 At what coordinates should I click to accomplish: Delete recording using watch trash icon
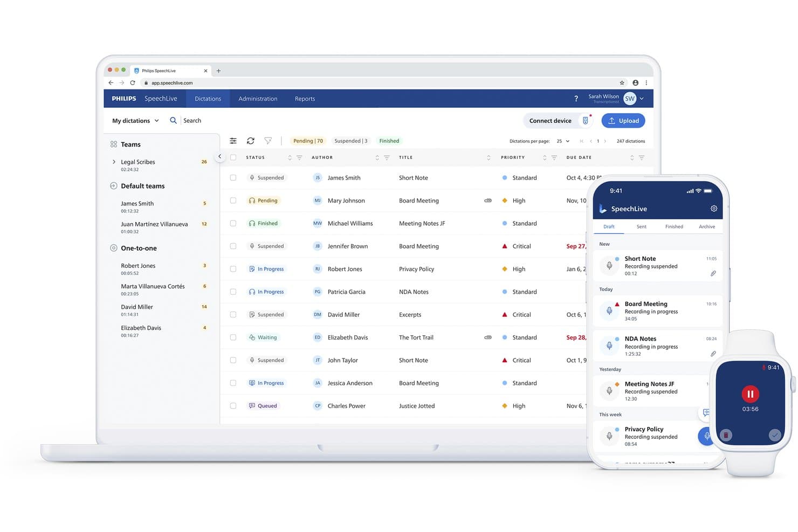coord(726,435)
